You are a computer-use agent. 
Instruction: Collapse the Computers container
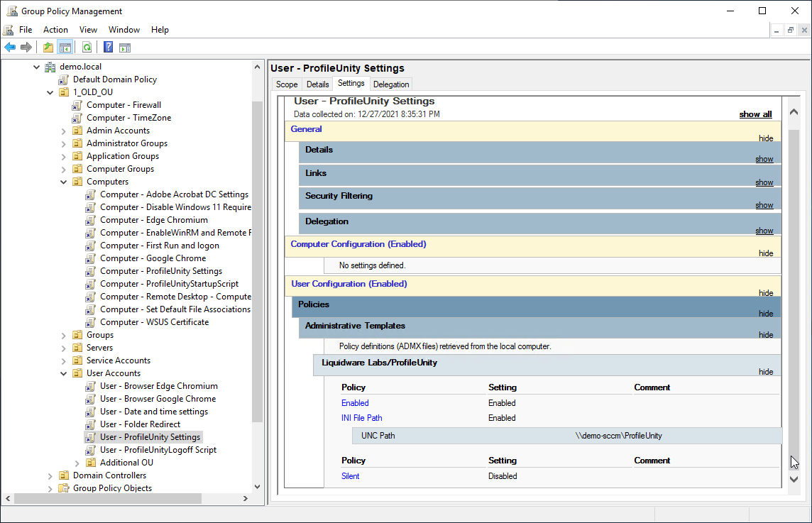coord(63,181)
